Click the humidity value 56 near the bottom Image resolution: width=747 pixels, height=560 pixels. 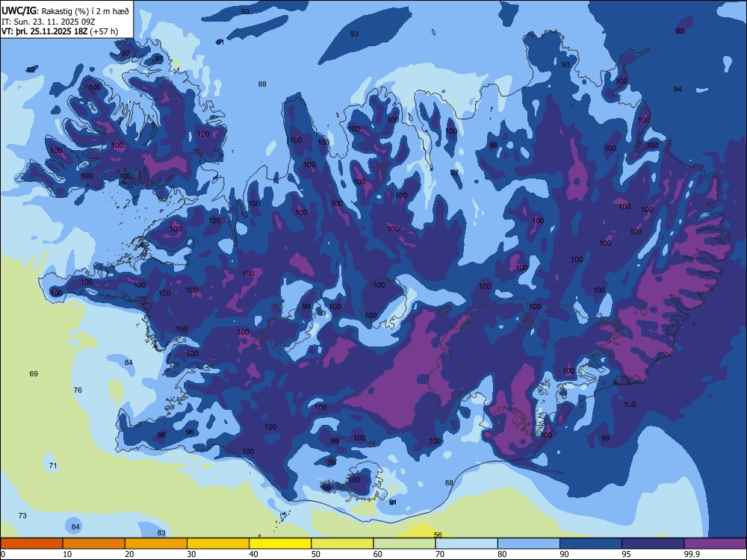[x=438, y=535]
